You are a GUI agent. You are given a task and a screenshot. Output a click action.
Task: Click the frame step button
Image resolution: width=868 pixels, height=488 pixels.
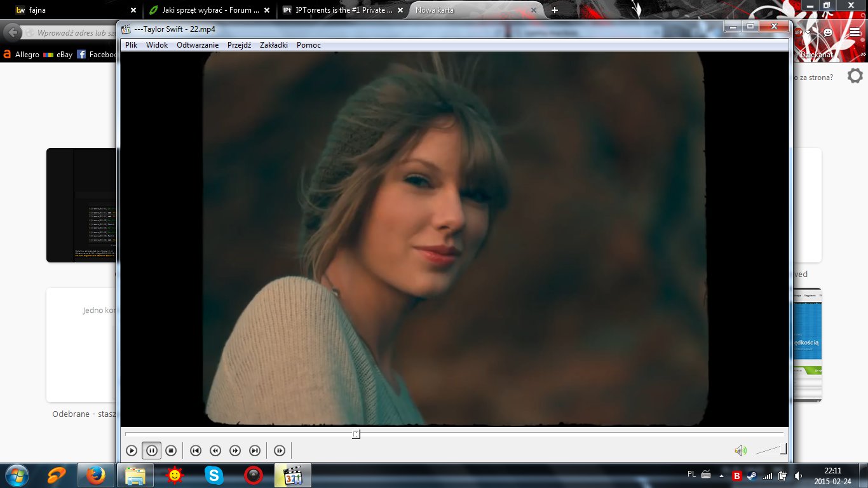click(280, 451)
